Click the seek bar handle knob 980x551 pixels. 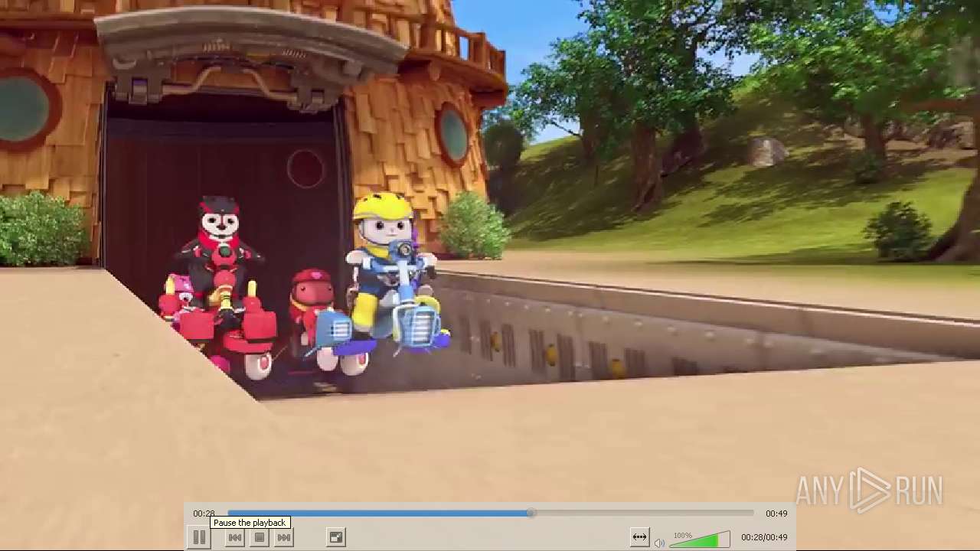click(x=531, y=514)
